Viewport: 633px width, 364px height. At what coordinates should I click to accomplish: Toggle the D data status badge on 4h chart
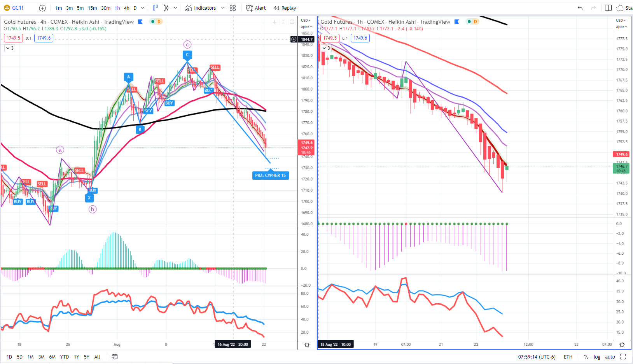[x=159, y=21]
